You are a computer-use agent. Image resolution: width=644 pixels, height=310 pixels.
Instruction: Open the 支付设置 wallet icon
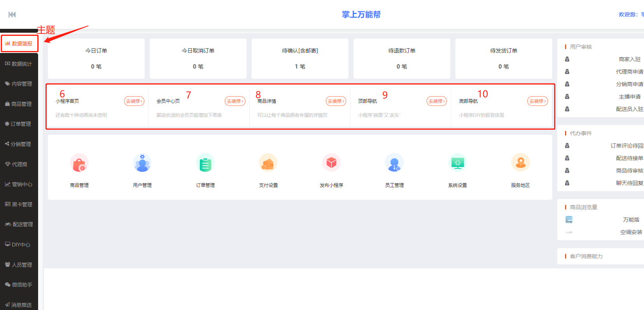pyautogui.click(x=268, y=163)
